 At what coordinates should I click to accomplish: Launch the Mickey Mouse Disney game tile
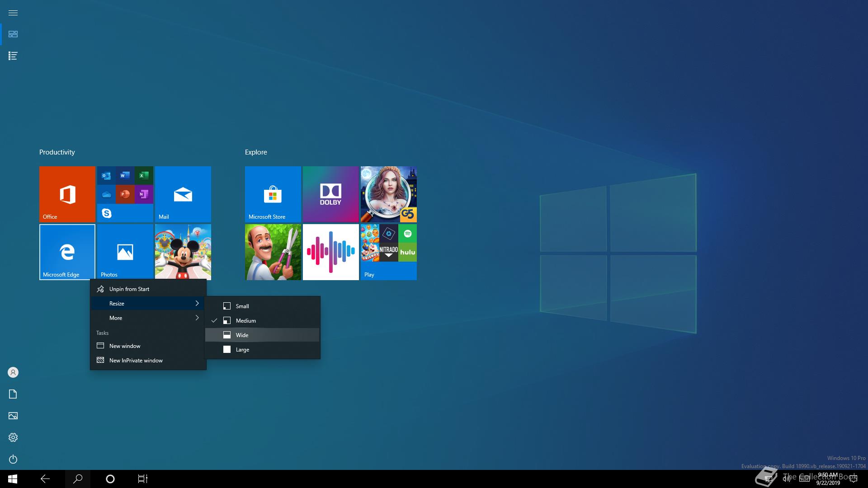pyautogui.click(x=183, y=252)
